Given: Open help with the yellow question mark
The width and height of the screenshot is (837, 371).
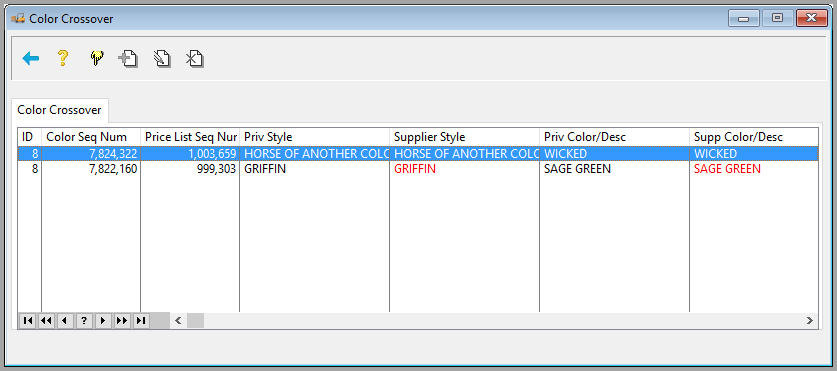Looking at the screenshot, I should (63, 58).
